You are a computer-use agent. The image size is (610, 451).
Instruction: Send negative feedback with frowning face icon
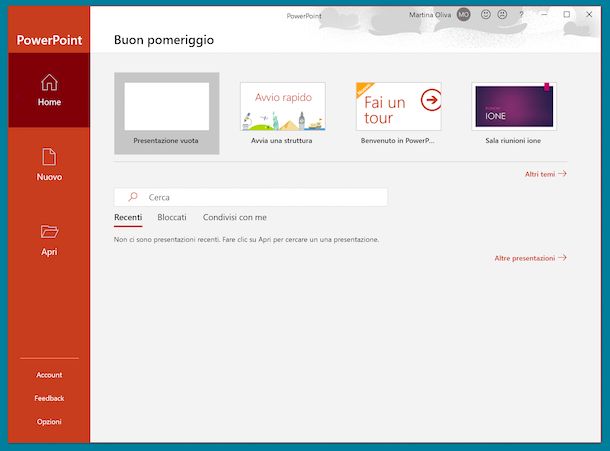click(502, 15)
